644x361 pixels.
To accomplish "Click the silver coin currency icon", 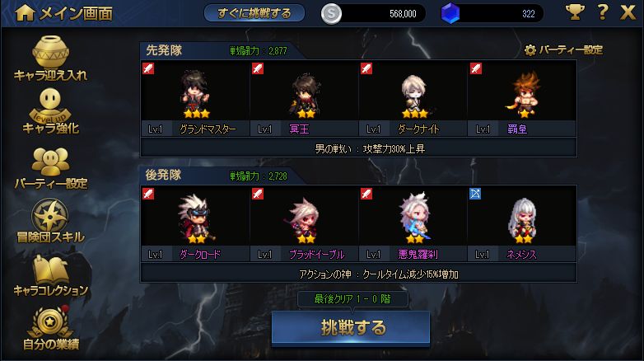I will click(331, 13).
